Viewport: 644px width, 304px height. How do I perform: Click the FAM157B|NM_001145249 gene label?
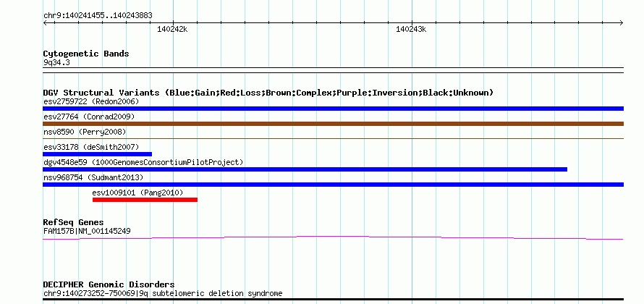pos(87,232)
